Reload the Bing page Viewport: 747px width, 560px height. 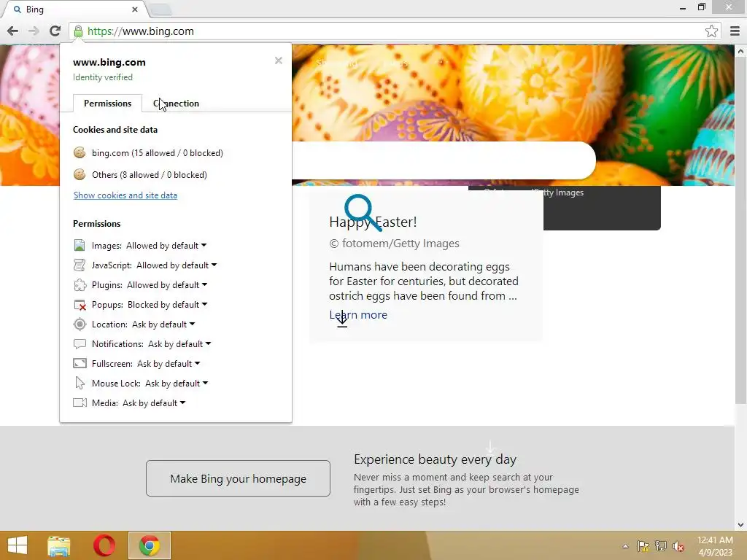coord(55,31)
